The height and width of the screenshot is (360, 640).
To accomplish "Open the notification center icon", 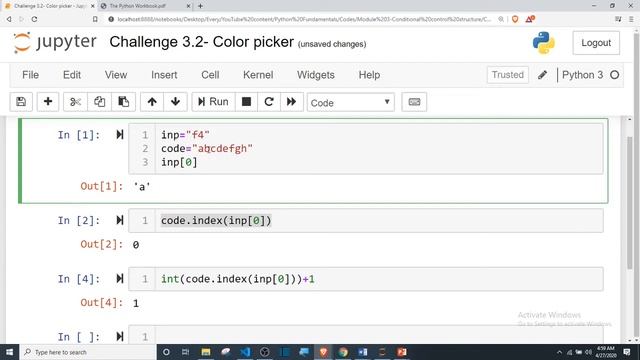I will 627,352.
